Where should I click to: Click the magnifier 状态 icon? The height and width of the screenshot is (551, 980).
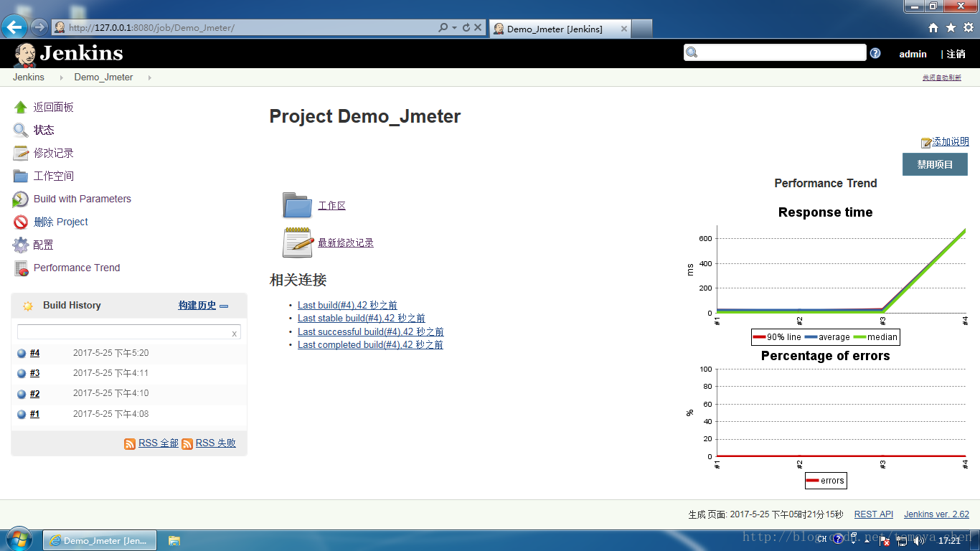[20, 130]
